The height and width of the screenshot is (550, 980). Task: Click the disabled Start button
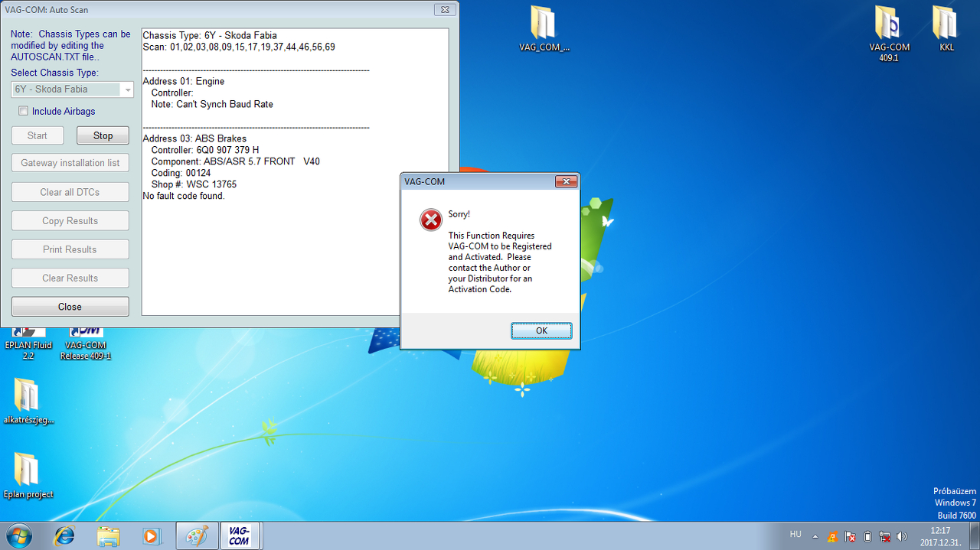tap(38, 135)
